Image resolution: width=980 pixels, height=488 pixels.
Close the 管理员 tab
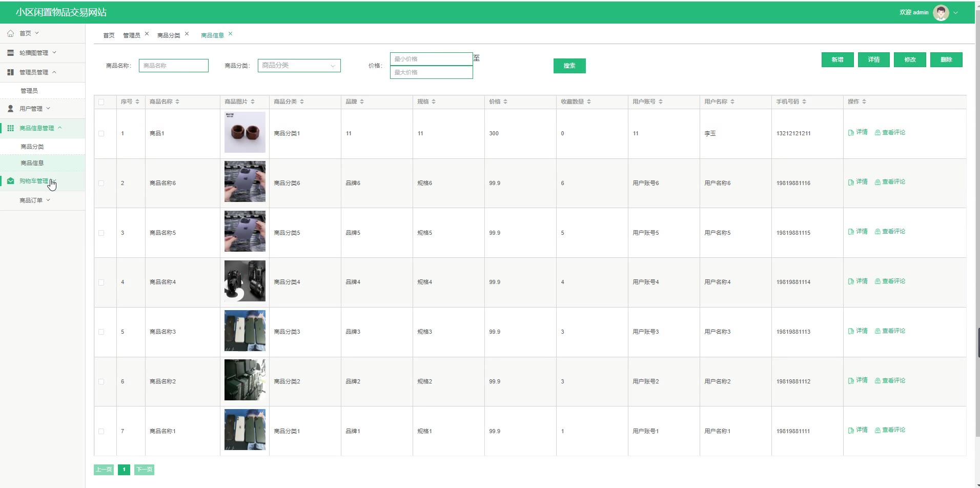[147, 34]
